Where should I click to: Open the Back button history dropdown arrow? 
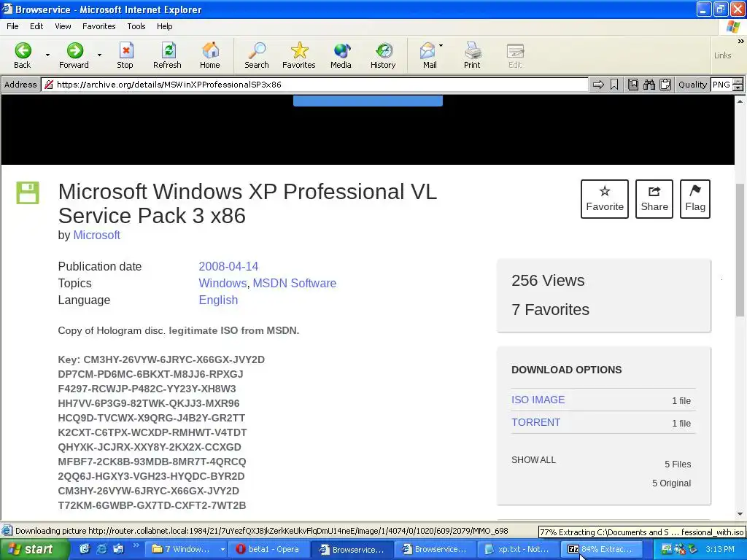pos(47,55)
